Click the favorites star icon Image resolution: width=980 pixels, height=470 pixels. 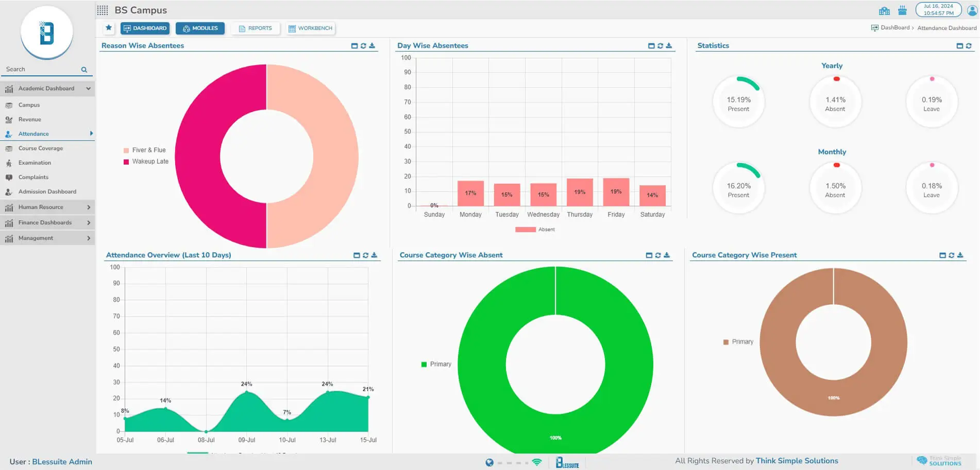(109, 28)
